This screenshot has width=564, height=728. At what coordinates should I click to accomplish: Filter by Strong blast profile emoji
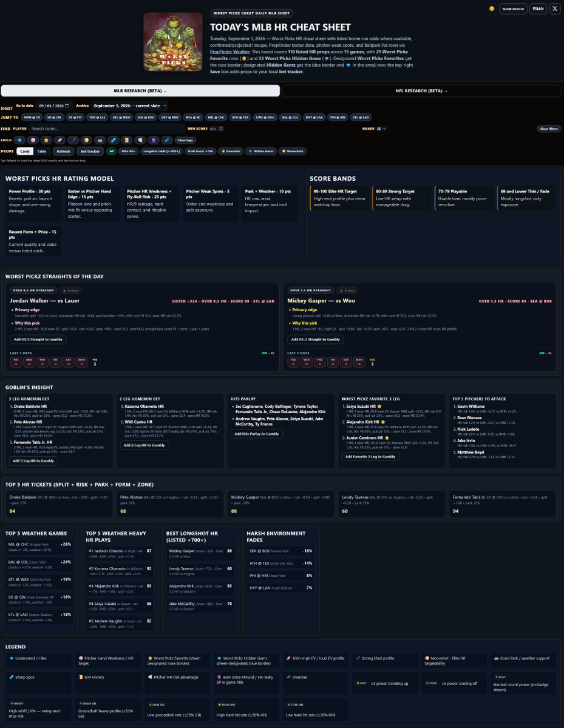73,140
